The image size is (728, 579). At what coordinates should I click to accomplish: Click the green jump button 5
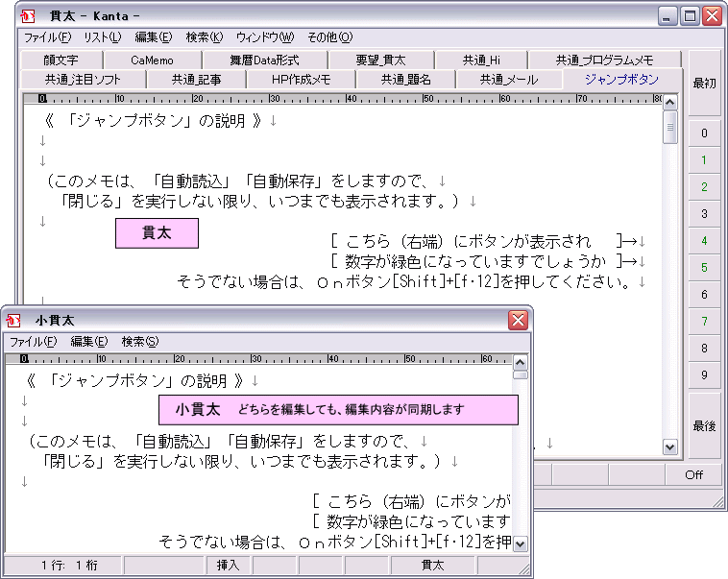point(704,268)
